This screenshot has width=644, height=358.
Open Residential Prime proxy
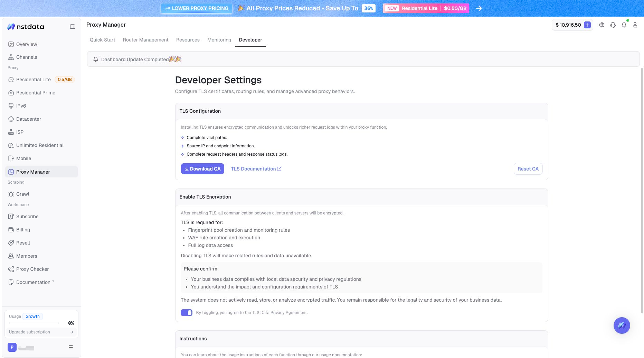(x=41, y=93)
